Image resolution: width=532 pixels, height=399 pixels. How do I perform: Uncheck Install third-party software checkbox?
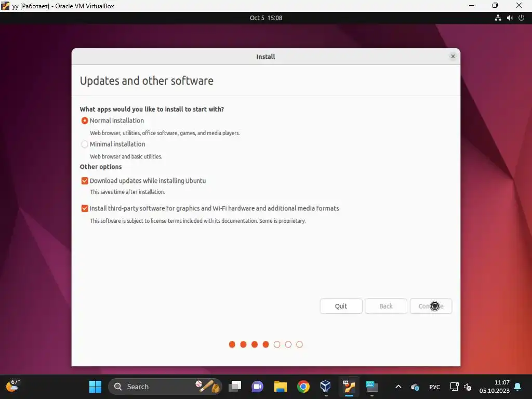(x=85, y=208)
